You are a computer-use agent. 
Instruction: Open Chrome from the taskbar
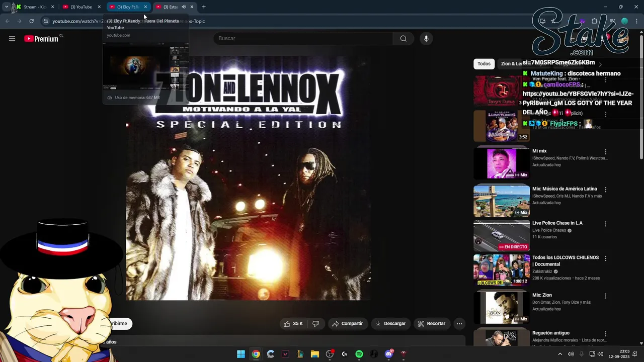tap(256, 354)
